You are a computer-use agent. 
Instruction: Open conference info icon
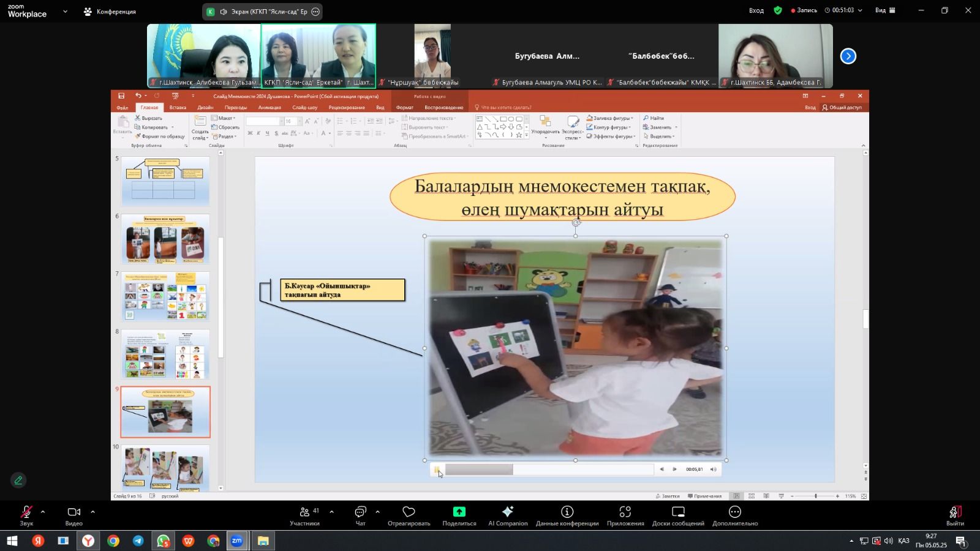567,512
